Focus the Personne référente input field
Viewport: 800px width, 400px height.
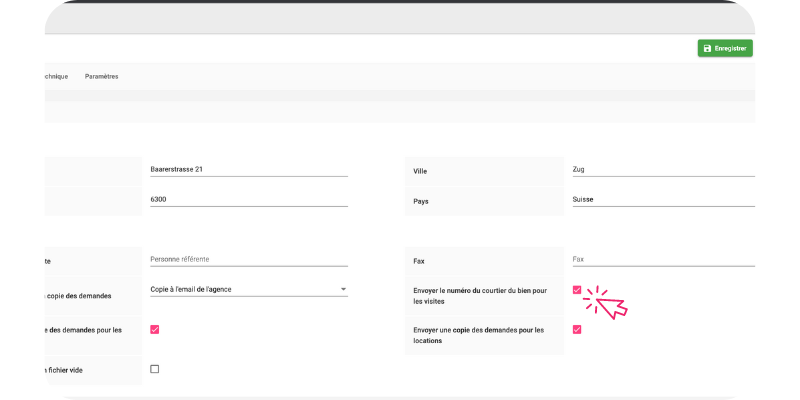(247, 260)
